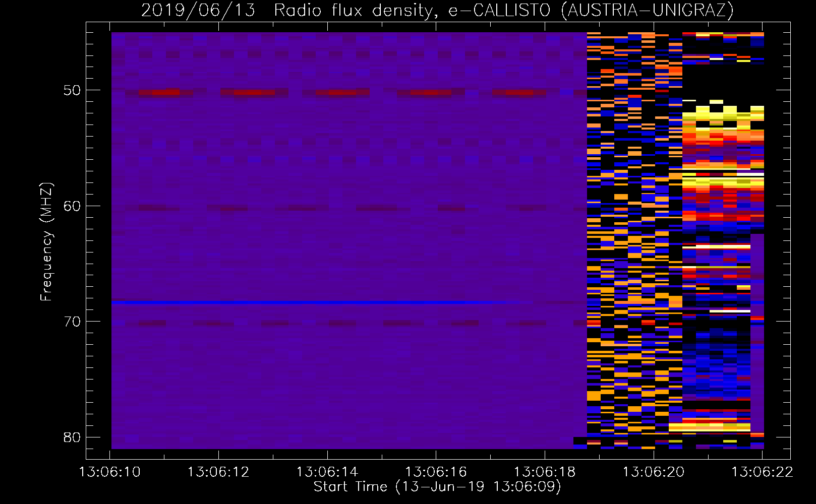The width and height of the screenshot is (816, 504).
Task: Click the 'Start Time (13-Jun-19 13:06:09)' axis label
Action: [437, 487]
